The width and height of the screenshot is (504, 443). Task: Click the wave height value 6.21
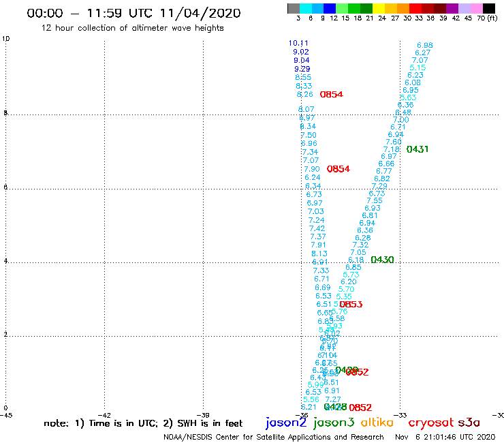[x=309, y=407]
